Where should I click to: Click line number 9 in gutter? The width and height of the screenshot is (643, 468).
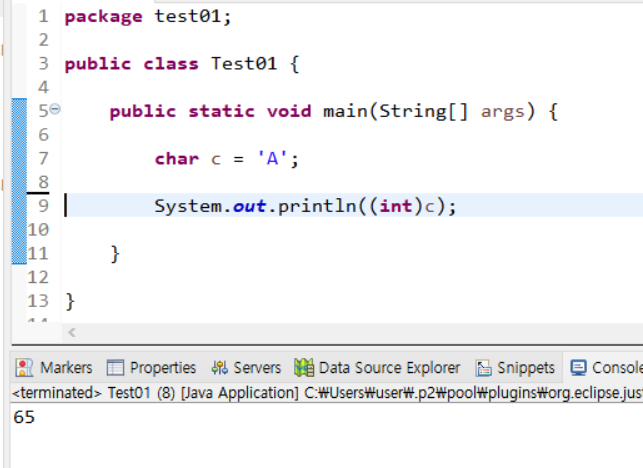(43, 206)
